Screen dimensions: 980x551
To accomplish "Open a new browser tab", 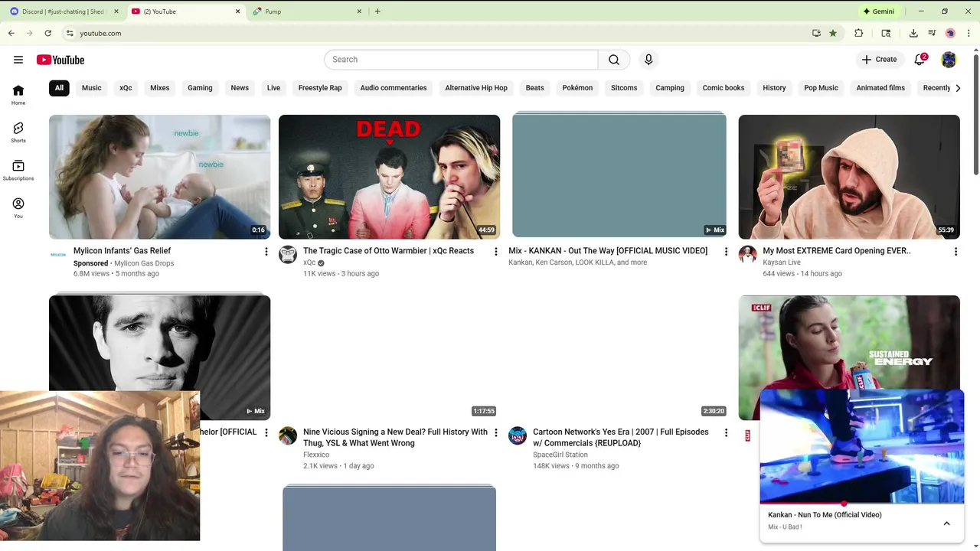I will (x=377, y=11).
